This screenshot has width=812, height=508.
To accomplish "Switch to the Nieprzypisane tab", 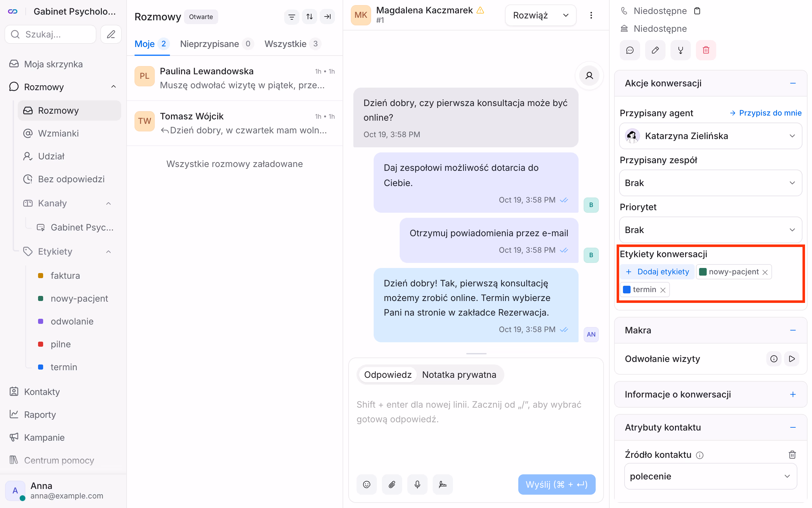I will pyautogui.click(x=216, y=44).
